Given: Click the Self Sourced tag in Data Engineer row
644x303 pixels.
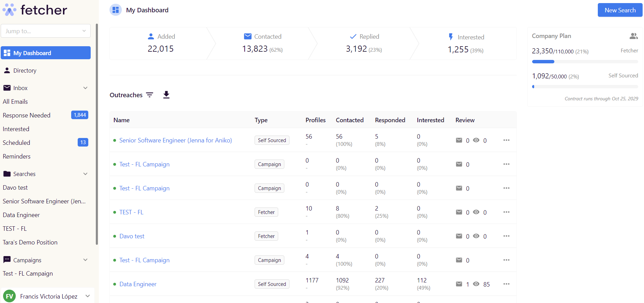Looking at the screenshot, I should click(x=272, y=284).
